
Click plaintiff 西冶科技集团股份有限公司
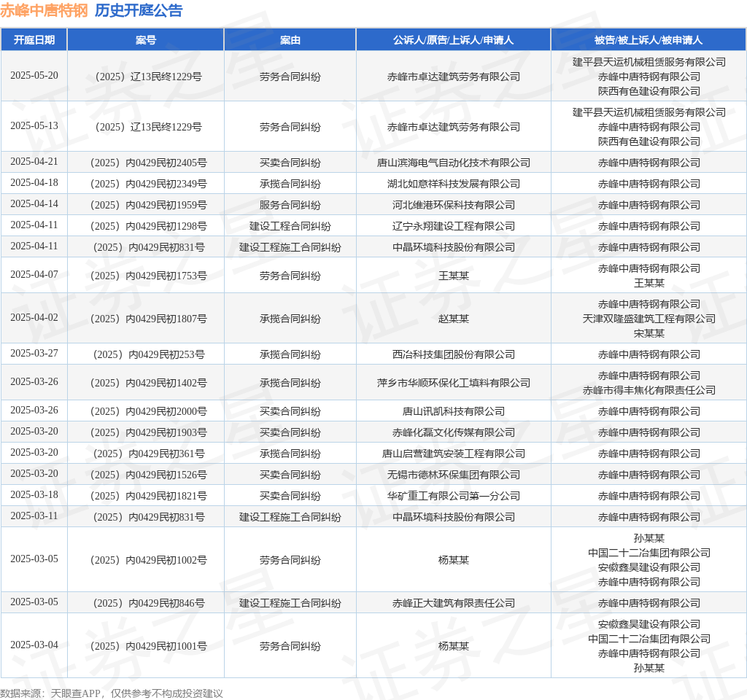point(454,354)
